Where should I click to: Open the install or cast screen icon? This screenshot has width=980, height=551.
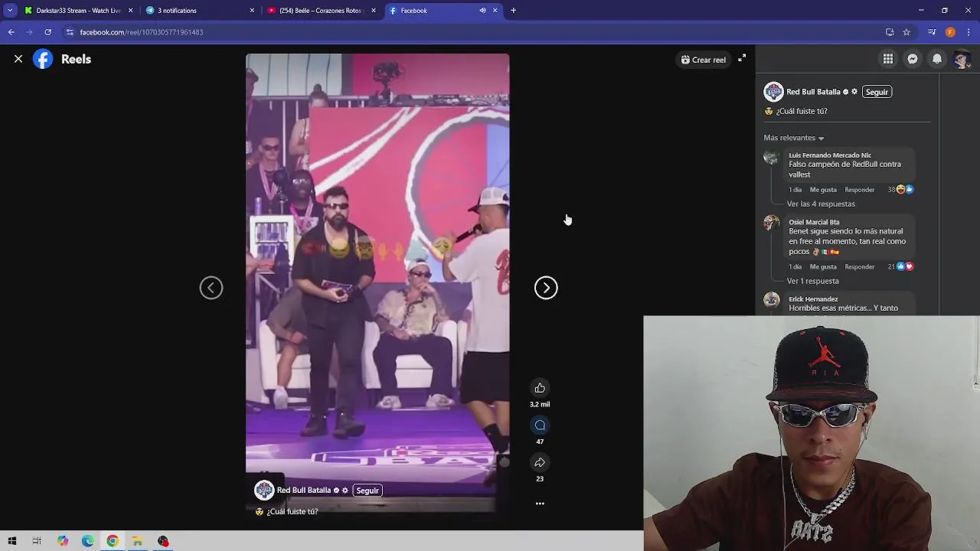pyautogui.click(x=890, y=32)
